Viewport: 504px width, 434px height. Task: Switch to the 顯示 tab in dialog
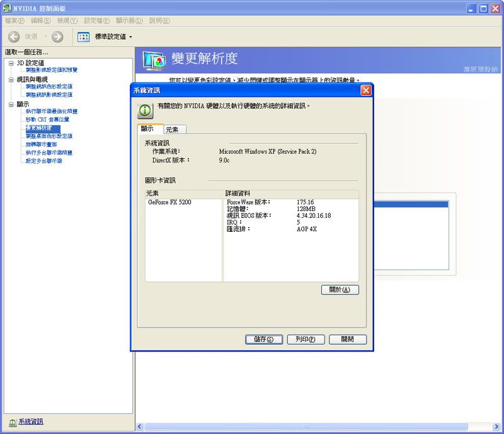pyautogui.click(x=150, y=128)
